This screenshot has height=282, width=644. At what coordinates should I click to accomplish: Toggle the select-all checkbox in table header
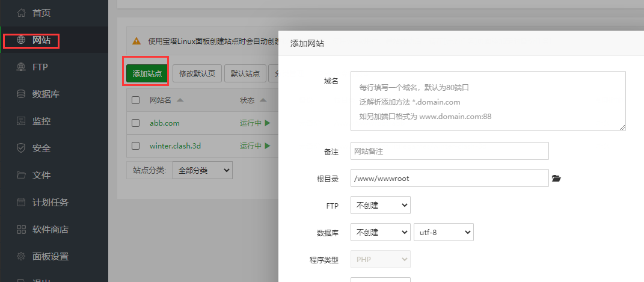[x=135, y=100]
